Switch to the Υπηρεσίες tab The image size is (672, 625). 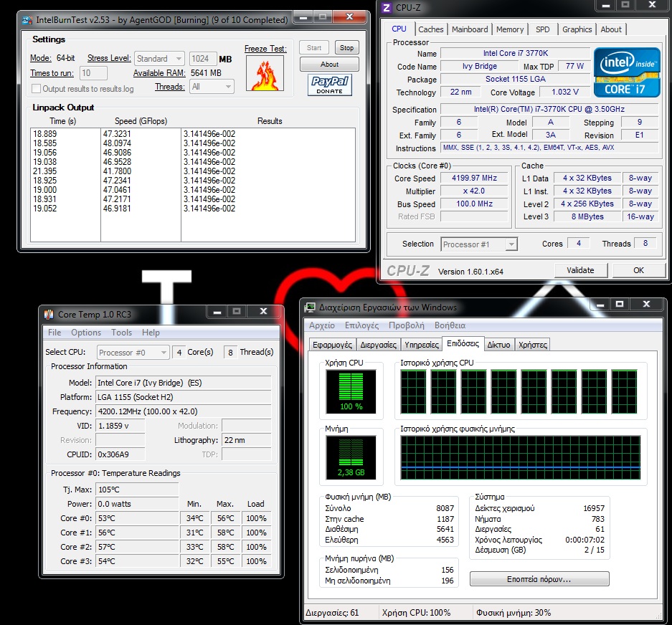(422, 345)
